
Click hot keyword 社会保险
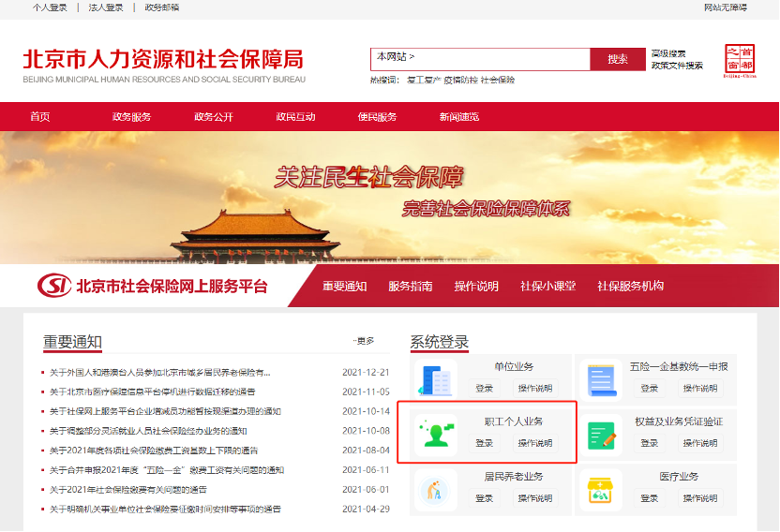tap(498, 80)
